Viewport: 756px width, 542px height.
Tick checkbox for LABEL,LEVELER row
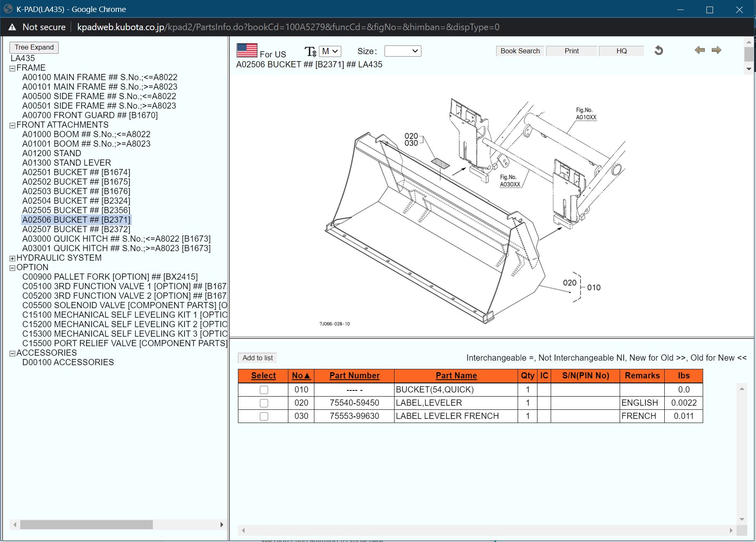[264, 403]
